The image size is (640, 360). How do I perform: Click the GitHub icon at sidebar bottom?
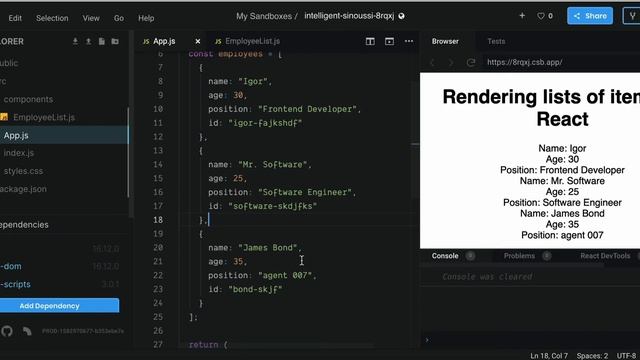point(7,331)
